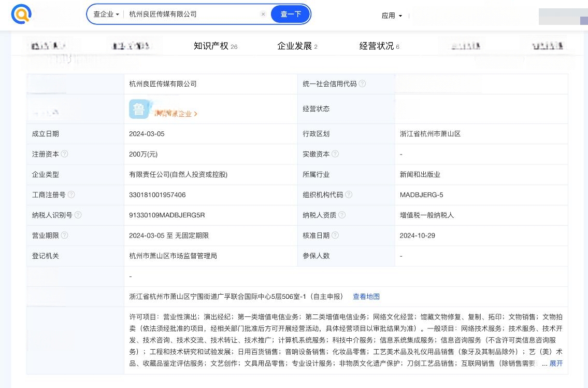Click the help icon next to 实缴资本
This screenshot has width=588, height=388.
click(x=335, y=154)
